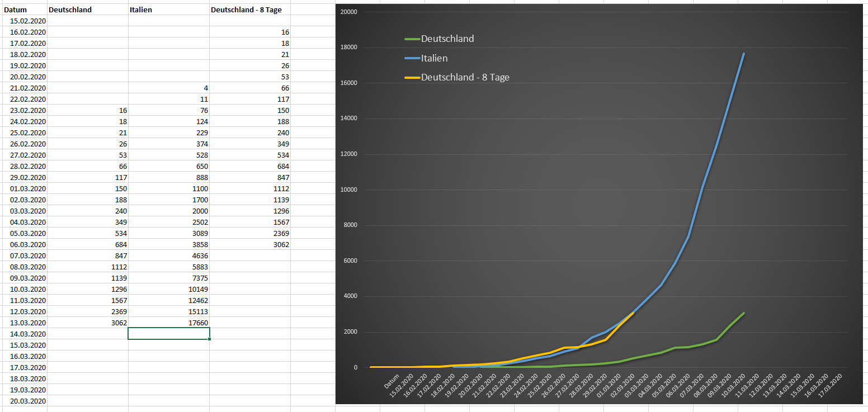Click the 20000 label on the chart axis
The image size is (868, 412).
click(350, 12)
